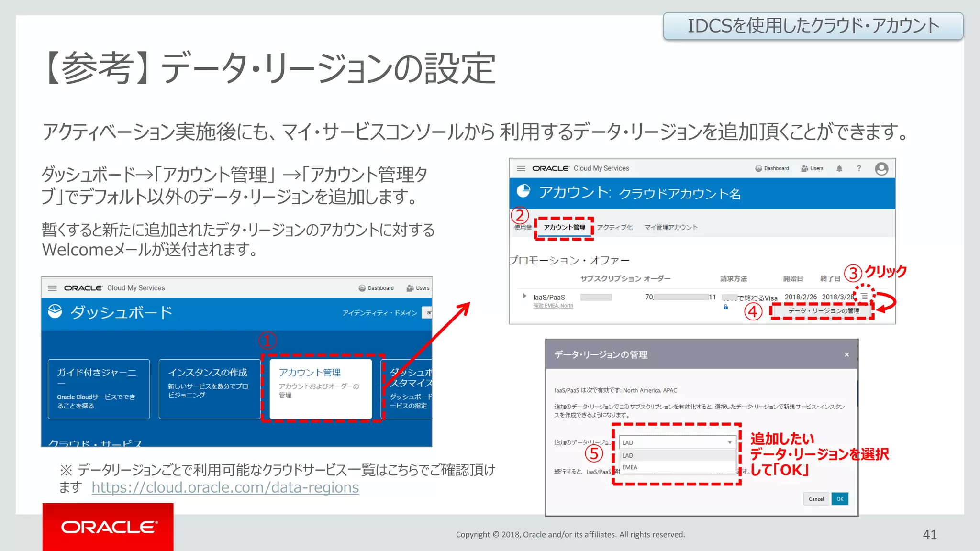Click the ORACLE logo in dashboard window
The height and width of the screenshot is (551, 980).
(x=83, y=288)
